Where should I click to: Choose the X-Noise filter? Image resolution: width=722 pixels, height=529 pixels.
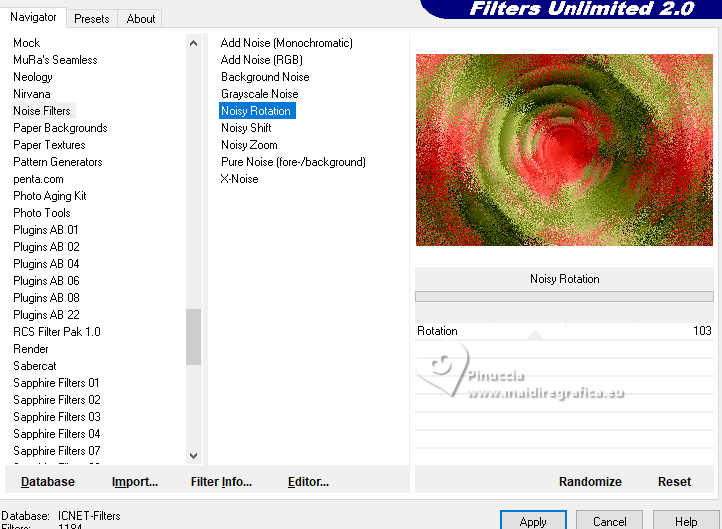pyautogui.click(x=239, y=179)
